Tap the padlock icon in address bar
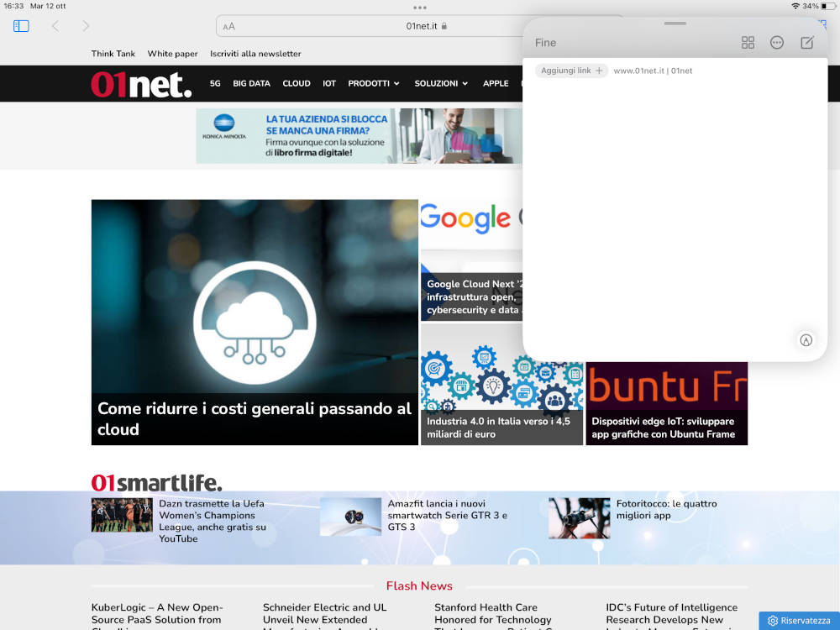 [444, 26]
